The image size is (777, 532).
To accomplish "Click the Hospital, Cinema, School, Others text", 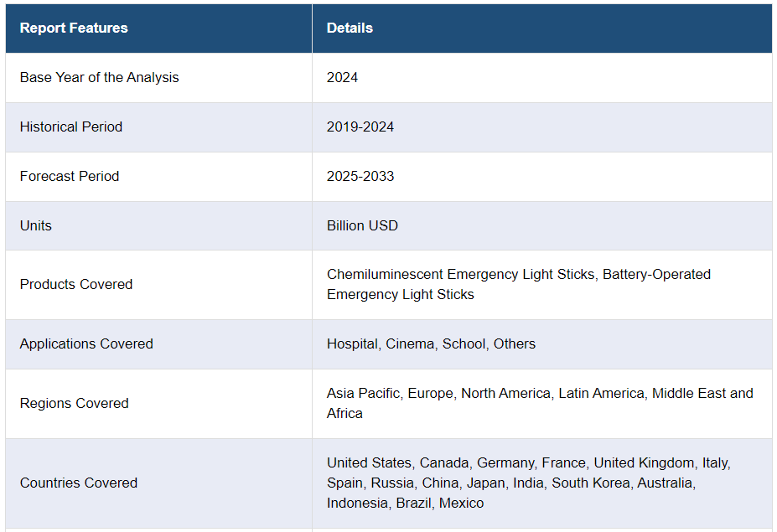I will (x=431, y=344).
